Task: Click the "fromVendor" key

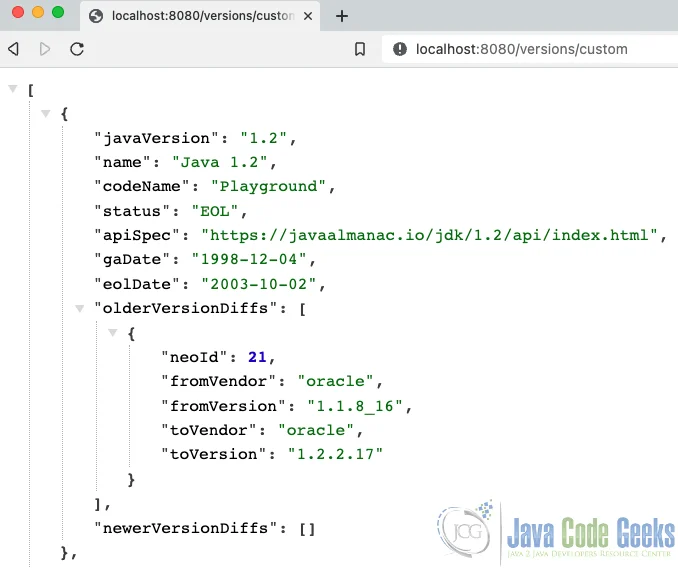Action: pyautogui.click(x=218, y=382)
